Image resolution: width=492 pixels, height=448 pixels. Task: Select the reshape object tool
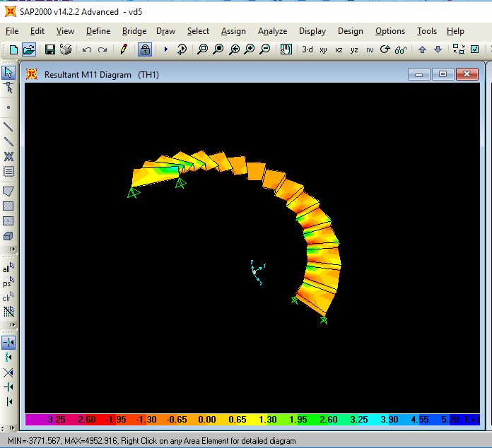tap(8, 88)
